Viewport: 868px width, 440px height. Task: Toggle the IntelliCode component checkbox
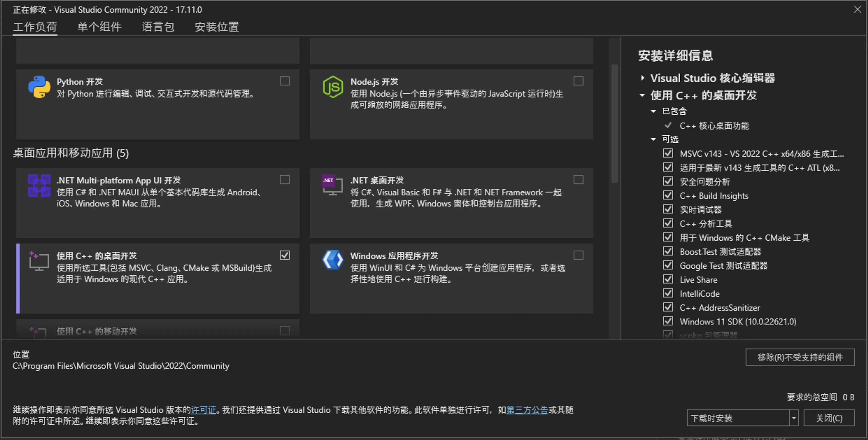(668, 293)
